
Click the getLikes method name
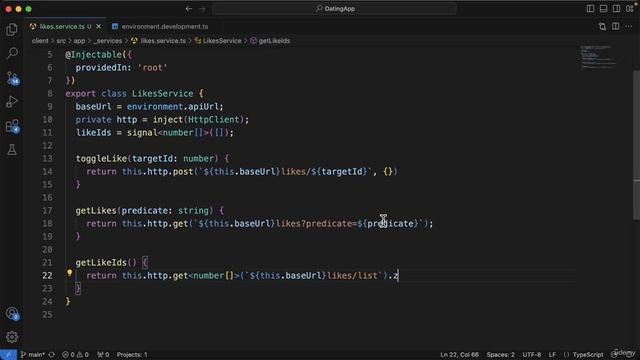tap(96, 211)
